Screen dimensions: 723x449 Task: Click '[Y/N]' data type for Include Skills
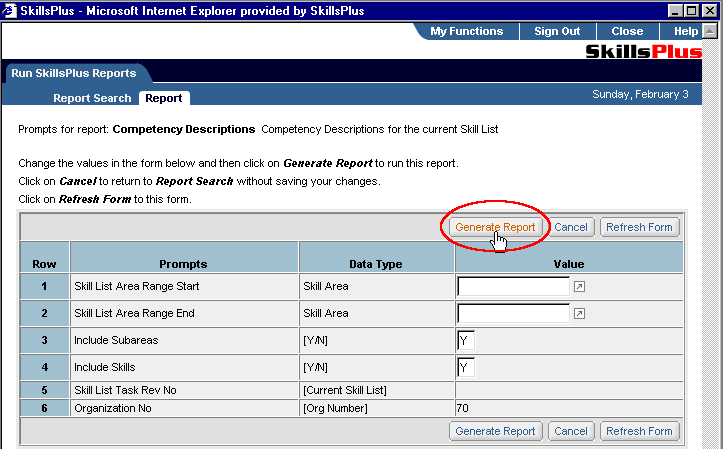coord(315,367)
